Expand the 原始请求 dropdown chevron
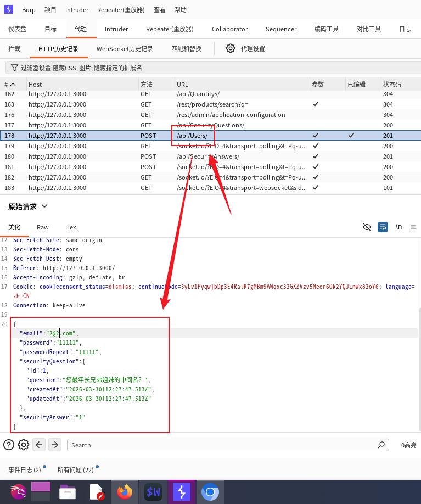Screen dimensions: 421x504 click(44, 206)
